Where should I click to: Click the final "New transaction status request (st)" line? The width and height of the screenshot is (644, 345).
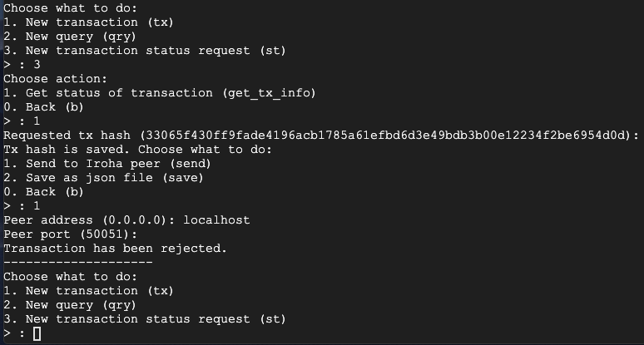click(x=145, y=318)
